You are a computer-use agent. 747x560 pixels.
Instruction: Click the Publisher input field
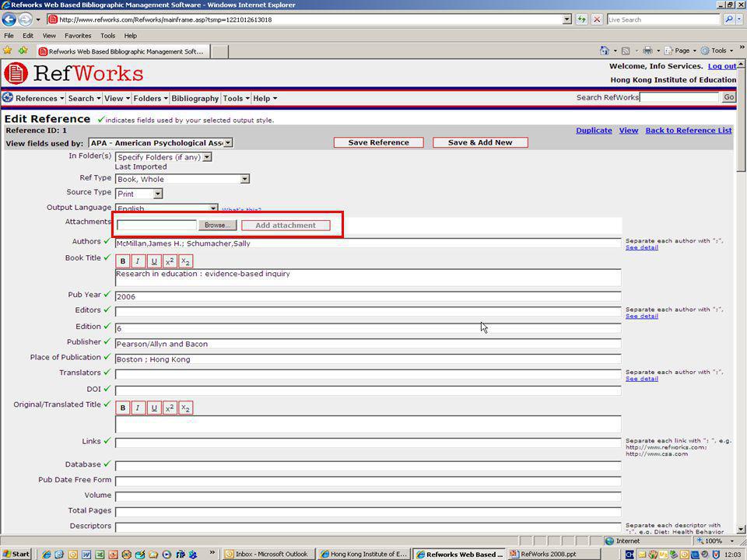point(368,344)
